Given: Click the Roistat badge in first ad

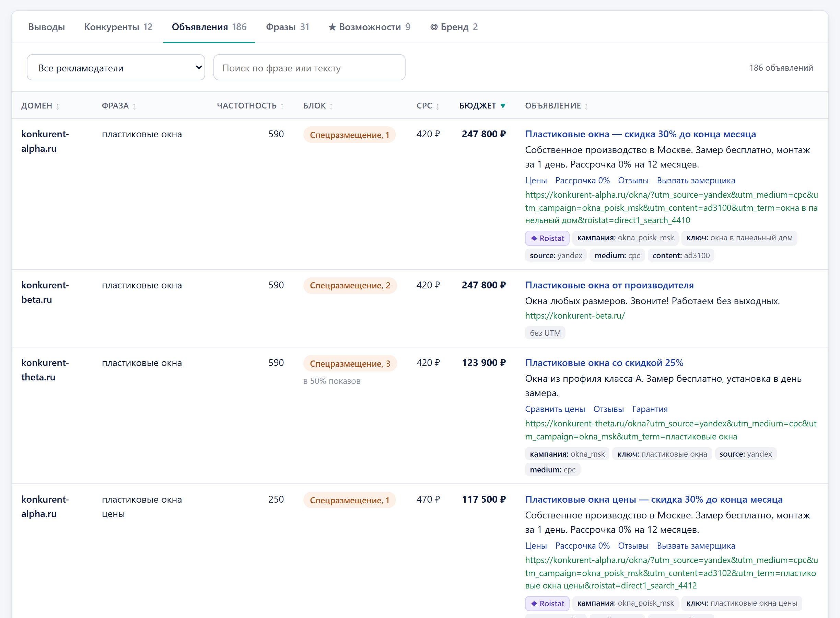Looking at the screenshot, I should (547, 238).
